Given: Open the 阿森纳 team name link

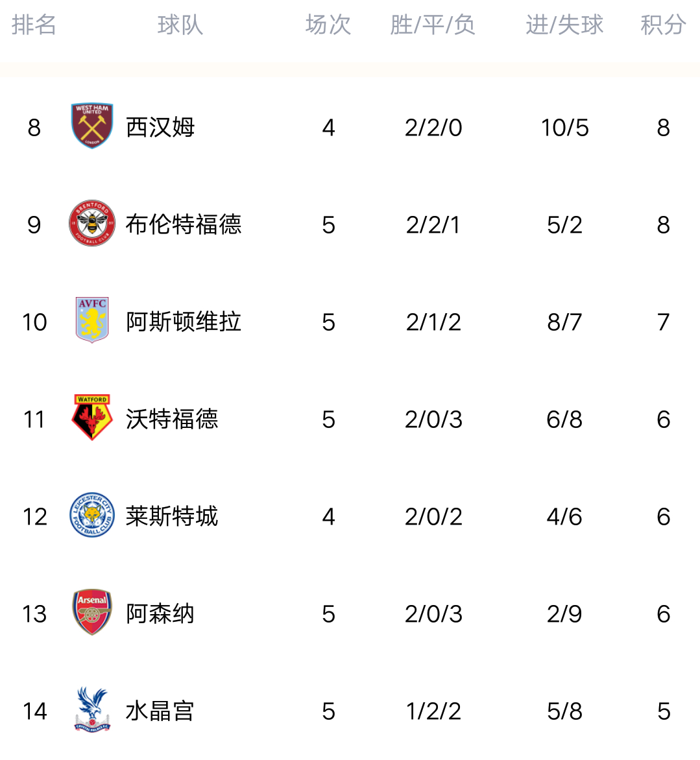Looking at the screenshot, I should [x=160, y=613].
